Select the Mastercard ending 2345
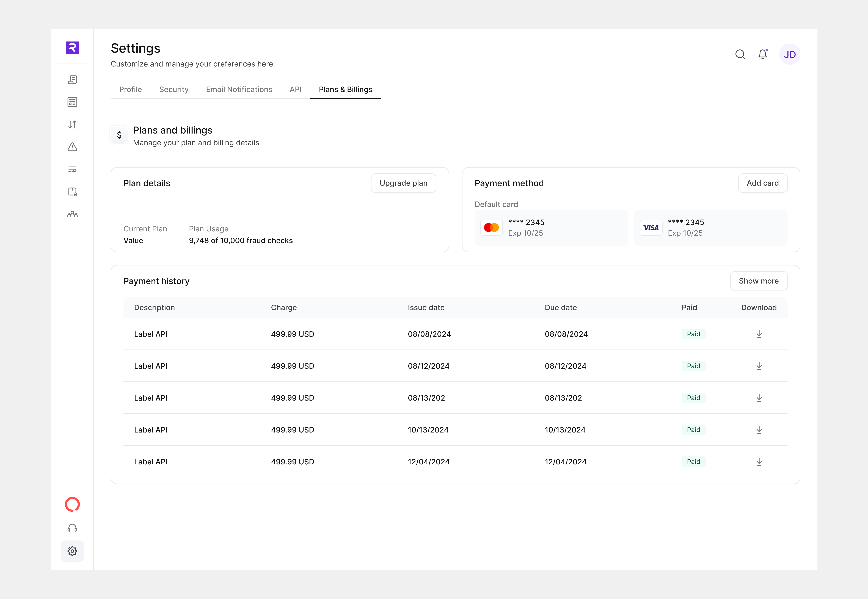Image resolution: width=868 pixels, height=599 pixels. coord(551,228)
